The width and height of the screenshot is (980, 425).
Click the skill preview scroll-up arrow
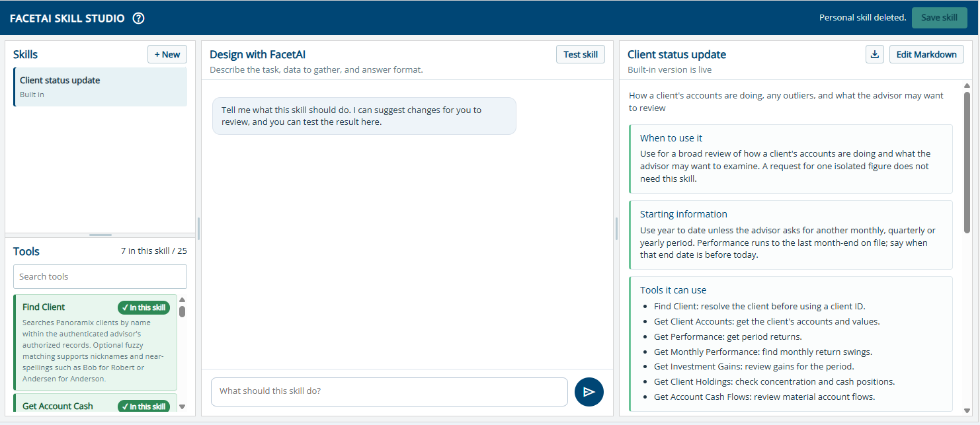click(967, 86)
